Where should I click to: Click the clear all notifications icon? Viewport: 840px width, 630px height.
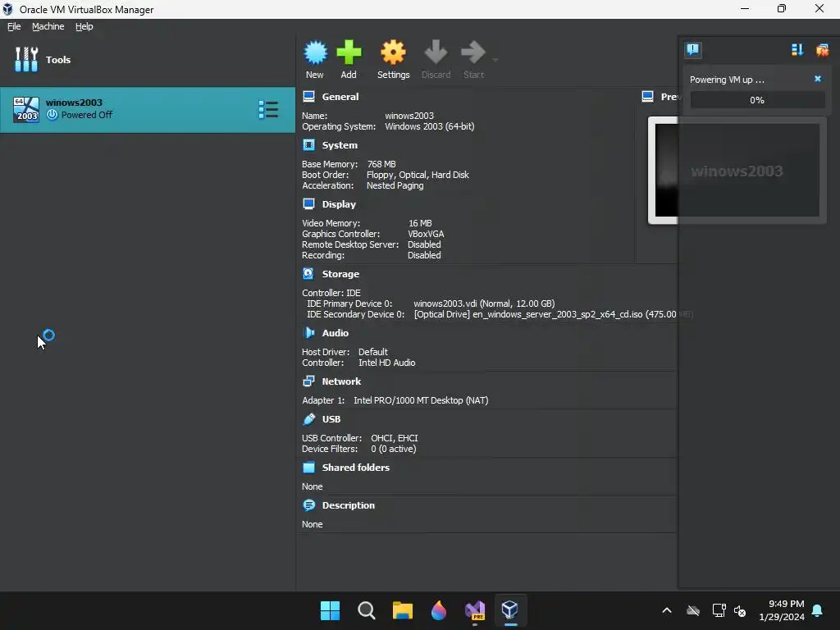coord(822,50)
